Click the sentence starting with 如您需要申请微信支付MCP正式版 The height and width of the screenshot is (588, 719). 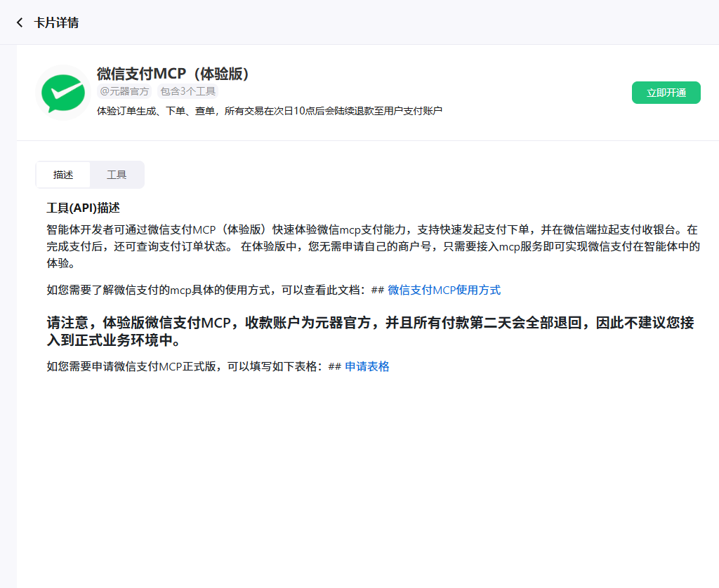218,367
